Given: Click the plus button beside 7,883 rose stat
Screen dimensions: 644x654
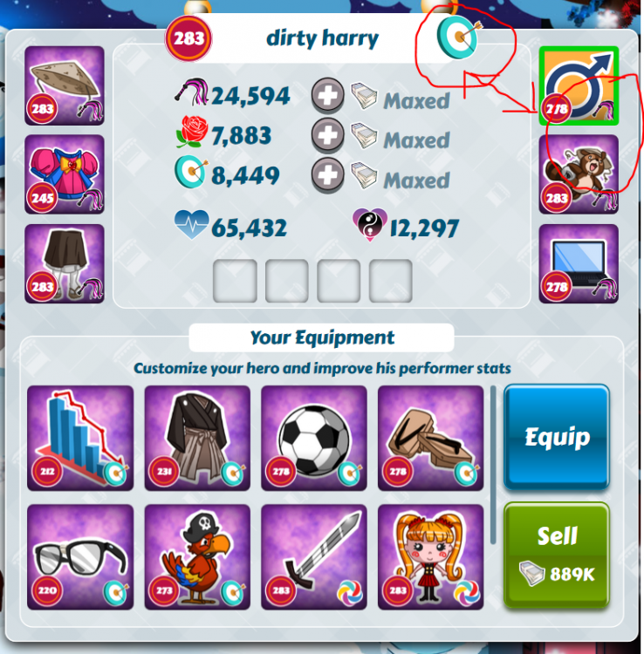Looking at the screenshot, I should coord(327,135).
